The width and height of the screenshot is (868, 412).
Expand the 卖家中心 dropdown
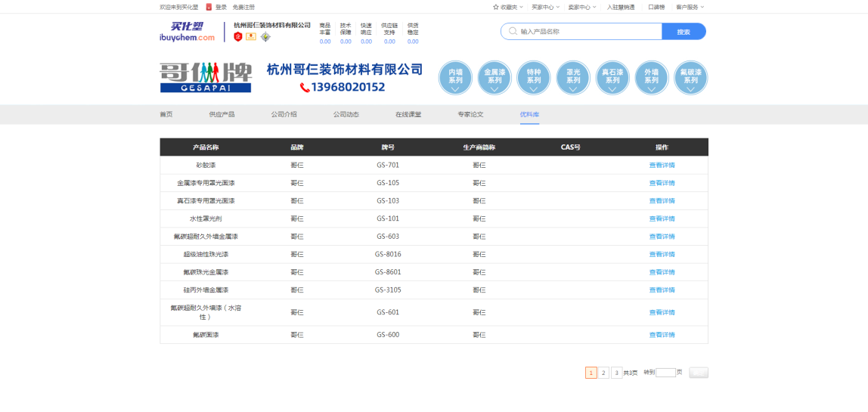click(582, 8)
